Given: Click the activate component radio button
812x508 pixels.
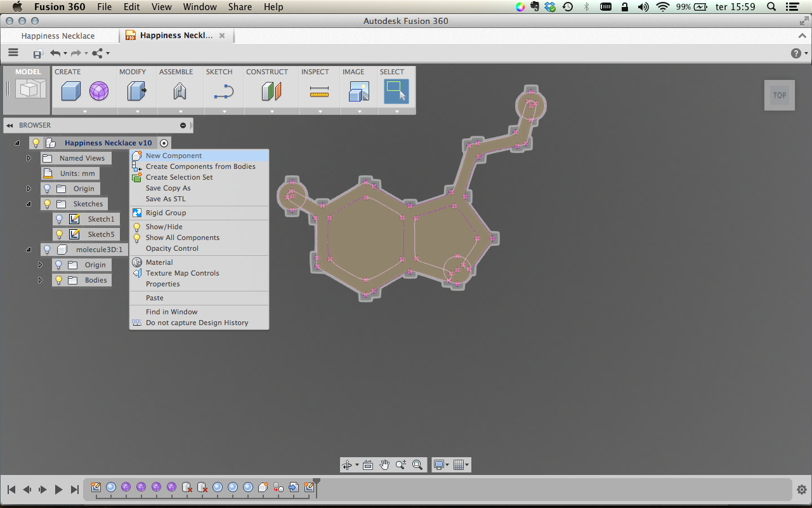Looking at the screenshot, I should (x=164, y=143).
